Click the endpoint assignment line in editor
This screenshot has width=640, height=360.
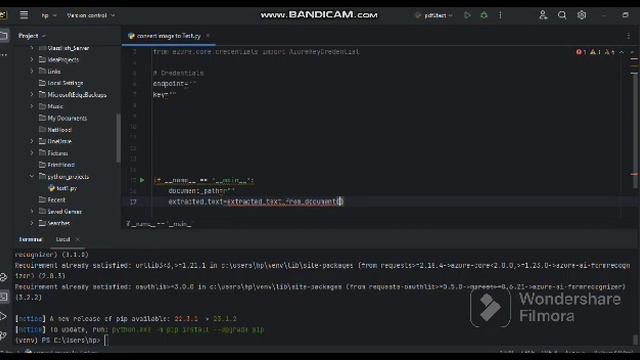(175, 84)
